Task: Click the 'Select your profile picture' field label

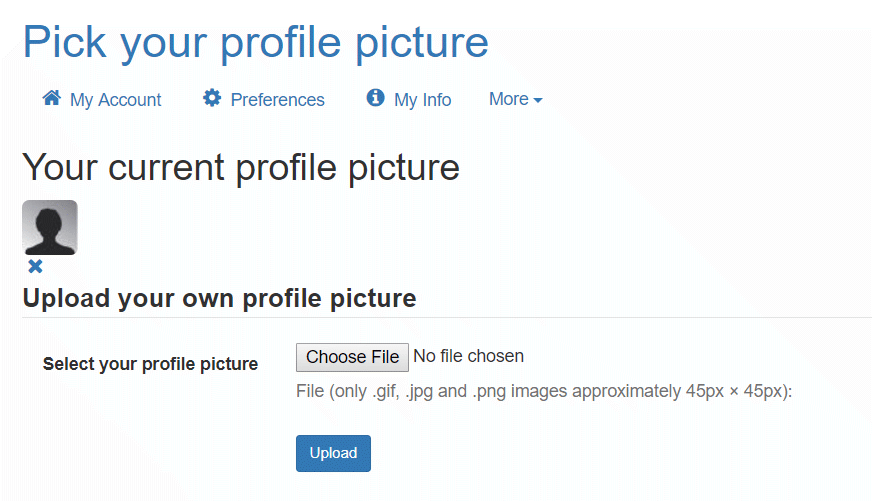Action: (150, 364)
